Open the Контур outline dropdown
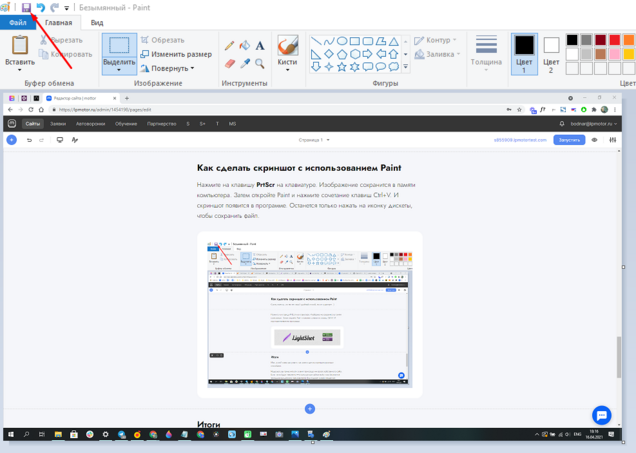The width and height of the screenshot is (636, 453). pyautogui.click(x=435, y=40)
